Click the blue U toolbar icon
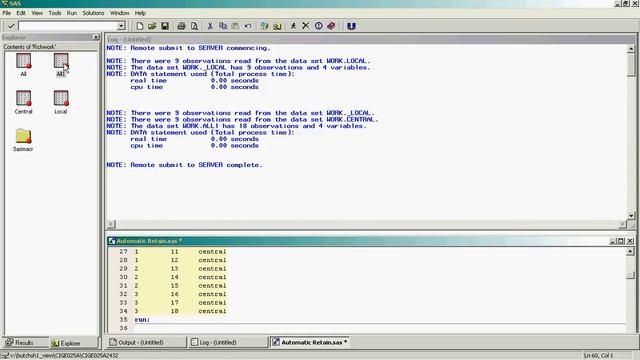Image resolution: width=640 pixels, height=360 pixels. click(351, 26)
